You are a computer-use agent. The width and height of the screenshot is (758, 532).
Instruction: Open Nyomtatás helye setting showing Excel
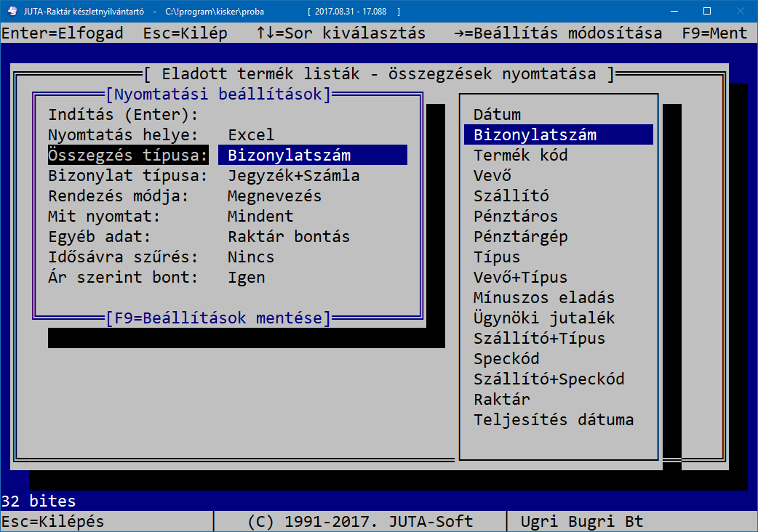(251, 135)
